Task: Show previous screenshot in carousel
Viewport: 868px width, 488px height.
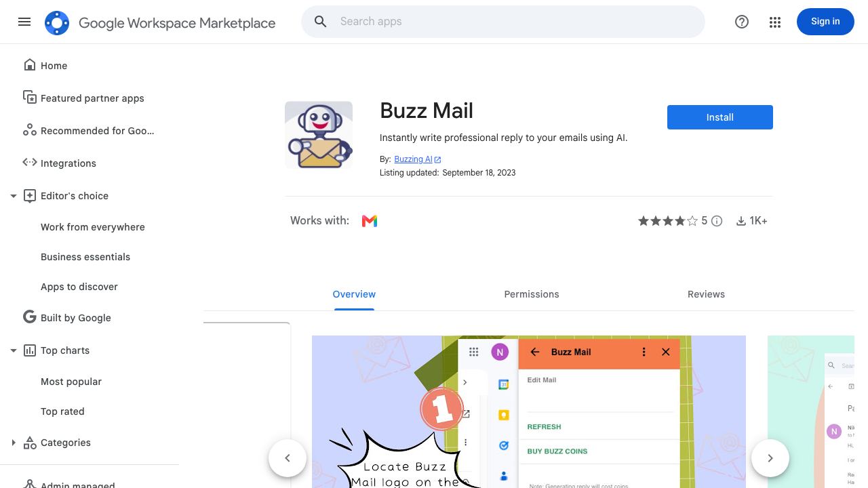Action: pyautogui.click(x=288, y=458)
